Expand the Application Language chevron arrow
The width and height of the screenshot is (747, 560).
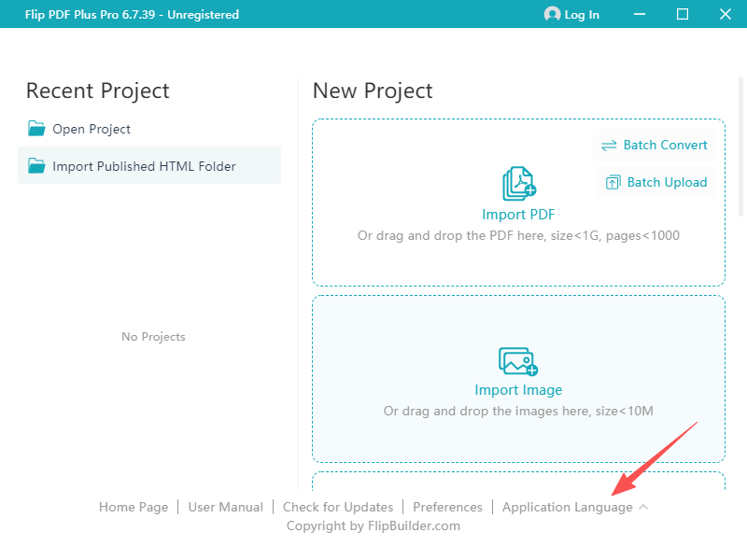[x=644, y=507]
